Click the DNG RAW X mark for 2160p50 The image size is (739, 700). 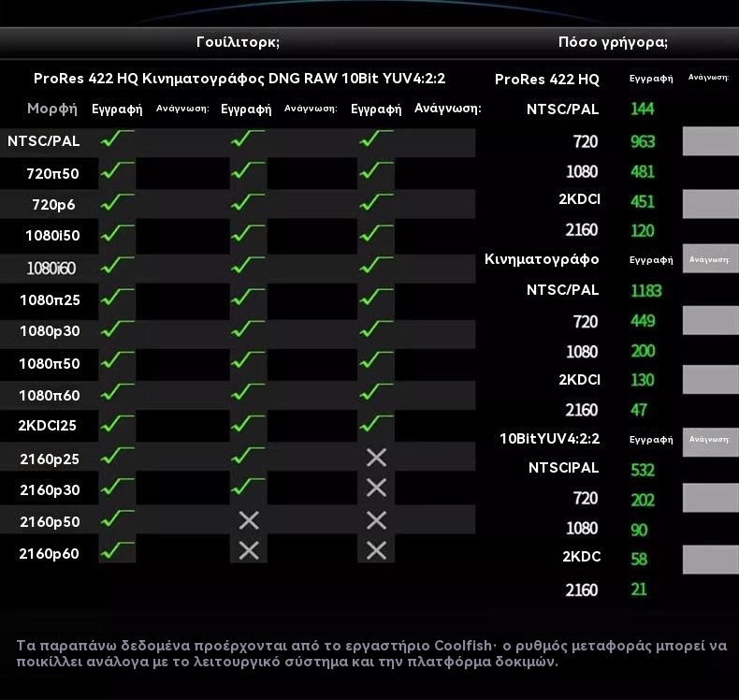[248, 520]
